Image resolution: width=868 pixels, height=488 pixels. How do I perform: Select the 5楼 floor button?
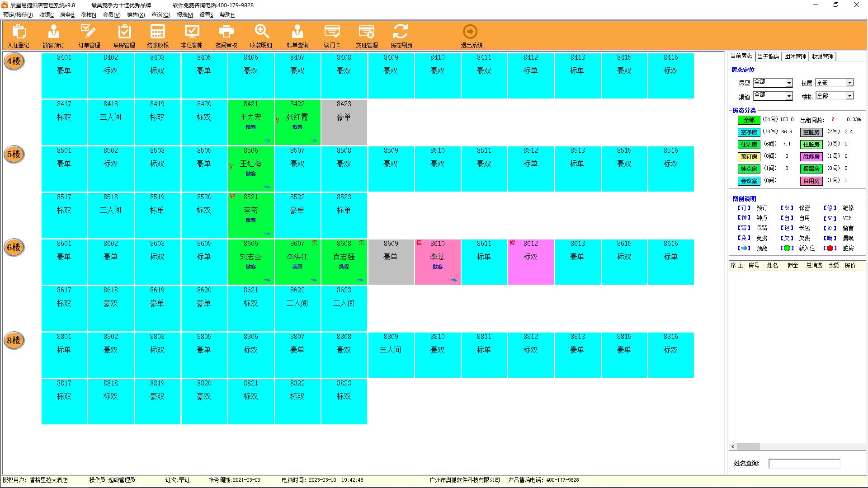14,155
